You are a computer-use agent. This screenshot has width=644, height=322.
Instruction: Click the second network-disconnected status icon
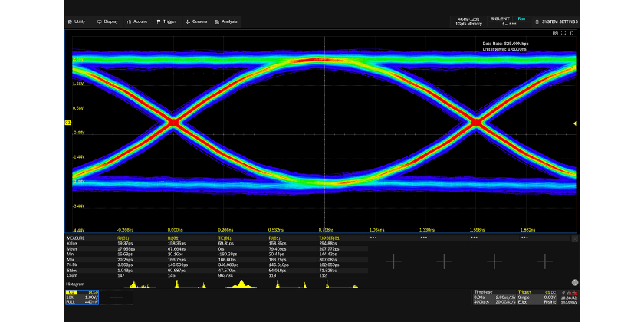pos(575,292)
